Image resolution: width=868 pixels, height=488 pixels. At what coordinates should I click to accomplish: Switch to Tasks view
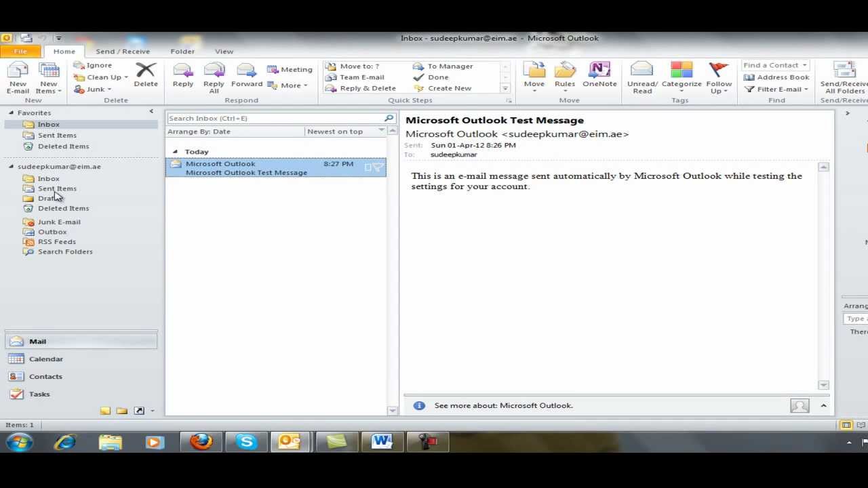tap(81, 394)
